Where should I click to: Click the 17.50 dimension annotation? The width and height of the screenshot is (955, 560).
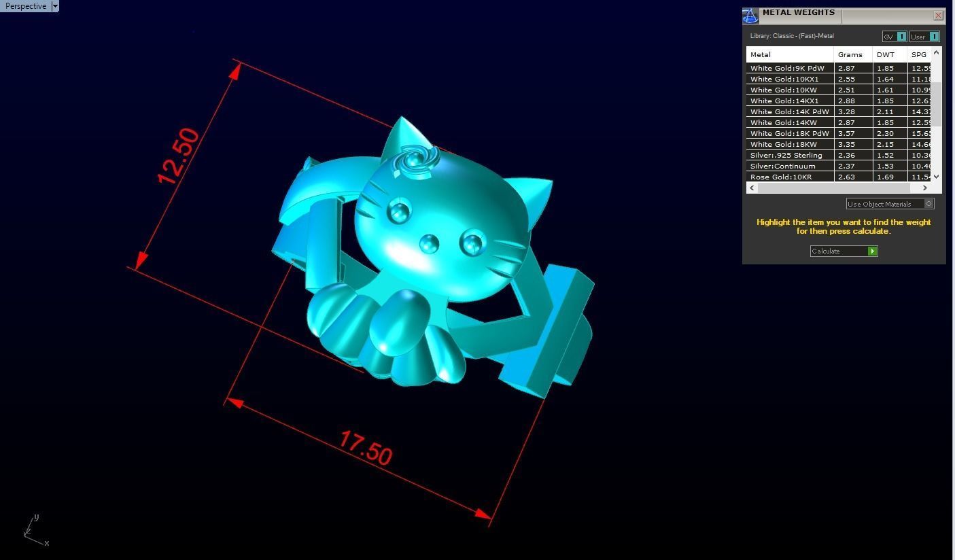click(365, 448)
